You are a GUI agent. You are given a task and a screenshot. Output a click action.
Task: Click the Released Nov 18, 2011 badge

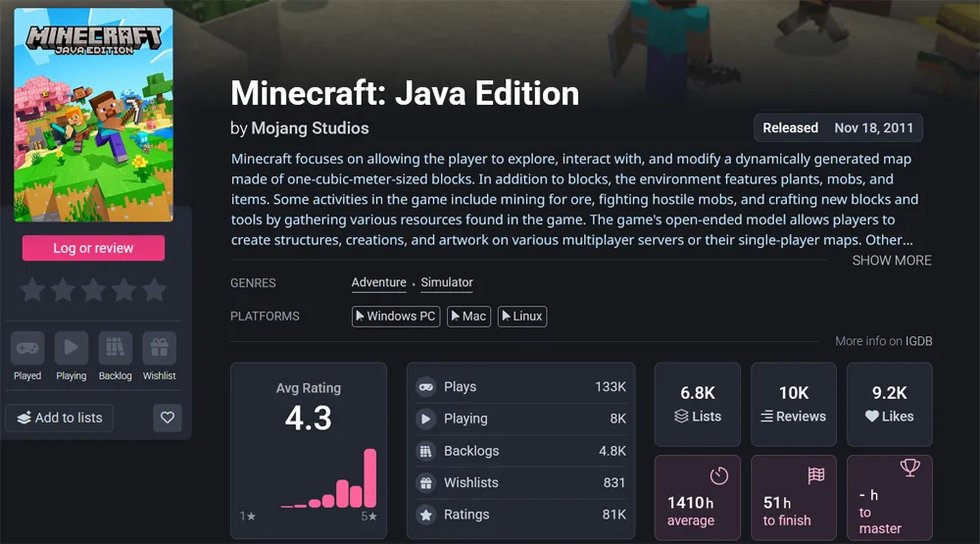[838, 128]
